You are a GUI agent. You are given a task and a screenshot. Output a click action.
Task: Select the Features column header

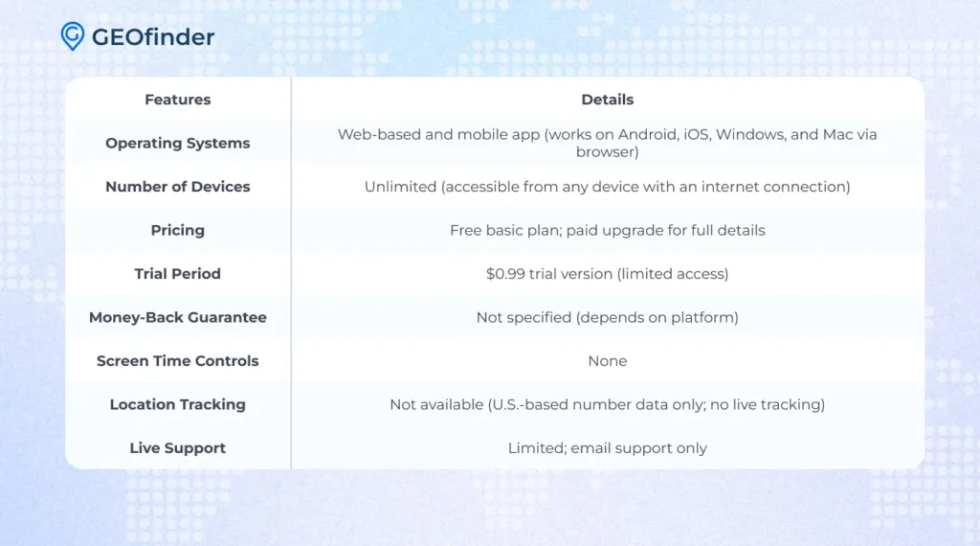coord(177,100)
